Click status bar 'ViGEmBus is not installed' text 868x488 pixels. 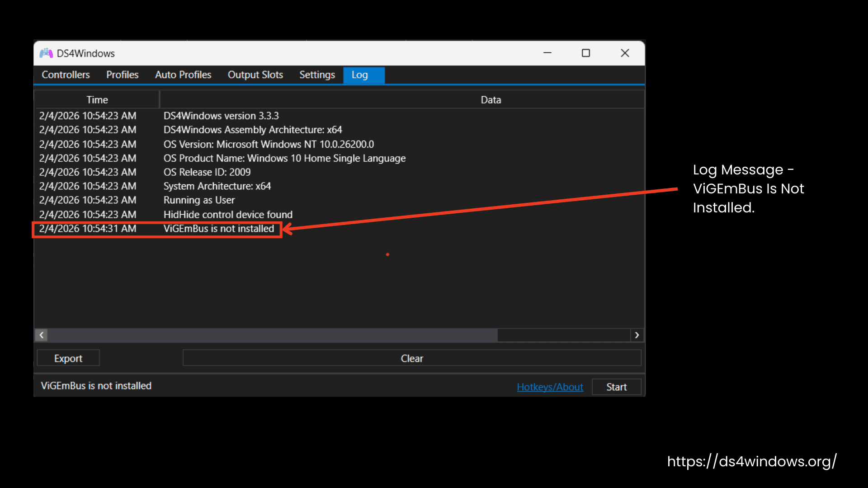[x=96, y=386]
